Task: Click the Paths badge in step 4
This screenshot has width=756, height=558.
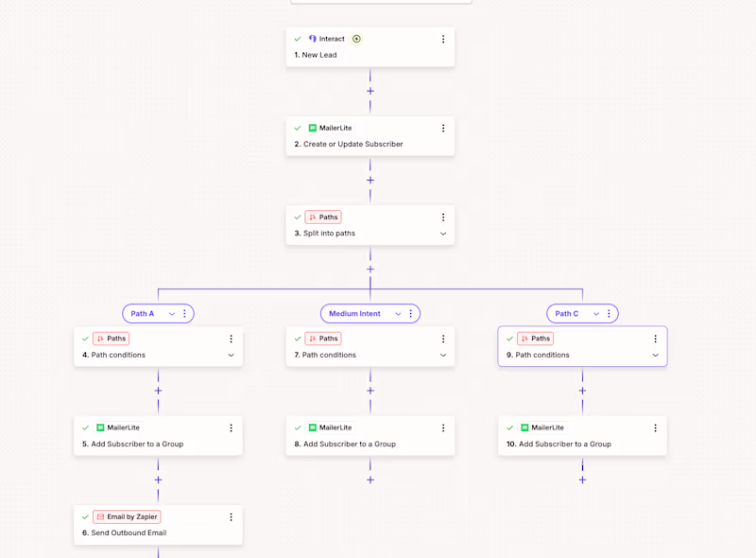Action: pos(111,339)
